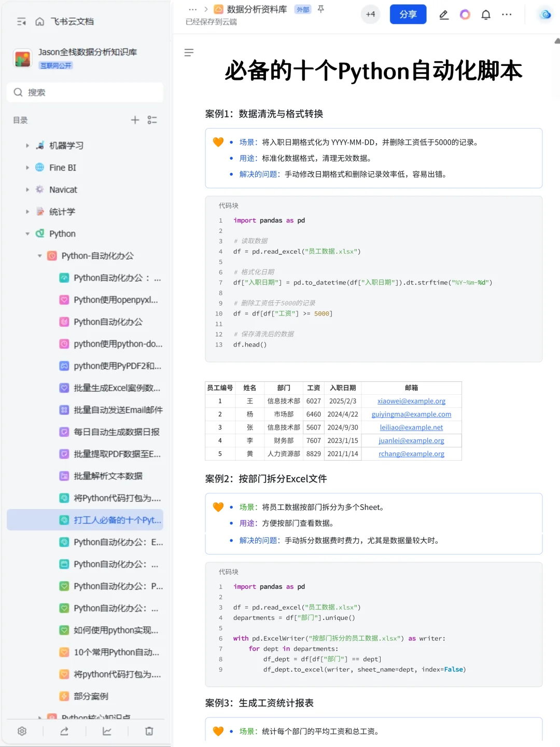This screenshot has height=747, width=560.
Task: Open the breadcrumb ellipsis menu
Action: click(192, 9)
